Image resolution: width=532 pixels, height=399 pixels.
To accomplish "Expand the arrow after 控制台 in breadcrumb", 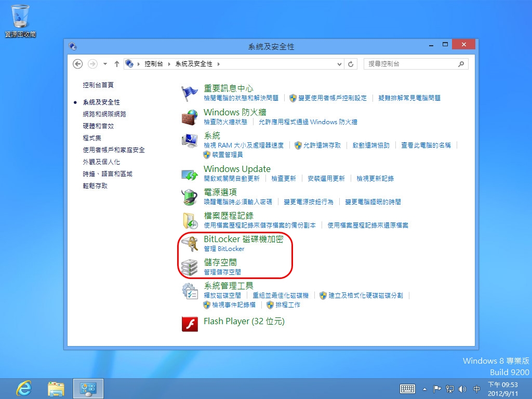I will pos(169,64).
